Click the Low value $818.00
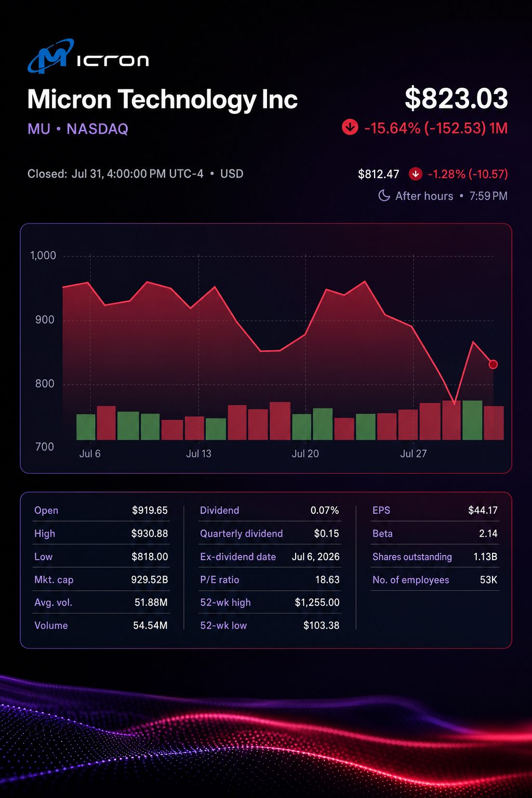The image size is (532, 798). pyautogui.click(x=150, y=556)
